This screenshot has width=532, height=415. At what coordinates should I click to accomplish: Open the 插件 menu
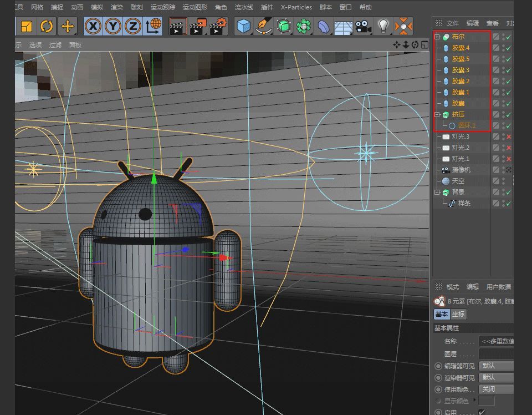click(267, 7)
